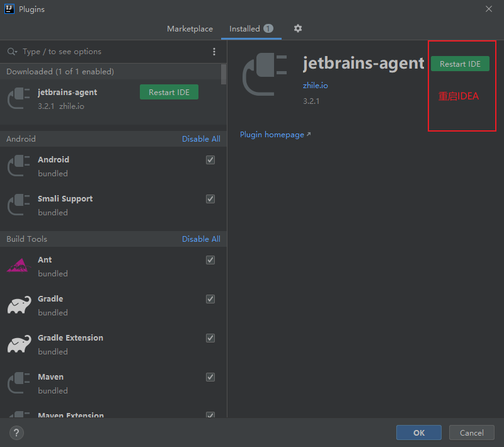Select the Ant plugin name
Image resolution: width=504 pixels, height=447 pixels.
pos(45,259)
